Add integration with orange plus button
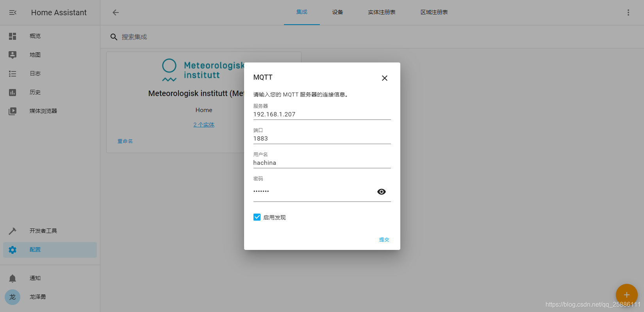 (627, 295)
